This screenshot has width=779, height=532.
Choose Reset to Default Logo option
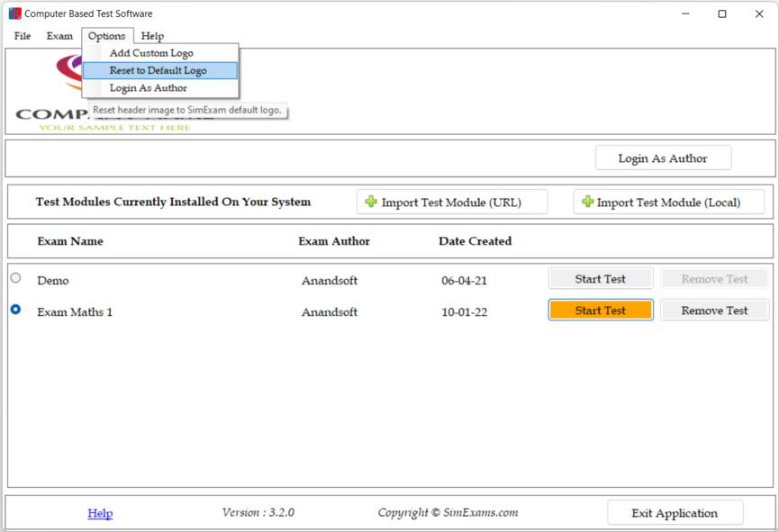coord(159,70)
